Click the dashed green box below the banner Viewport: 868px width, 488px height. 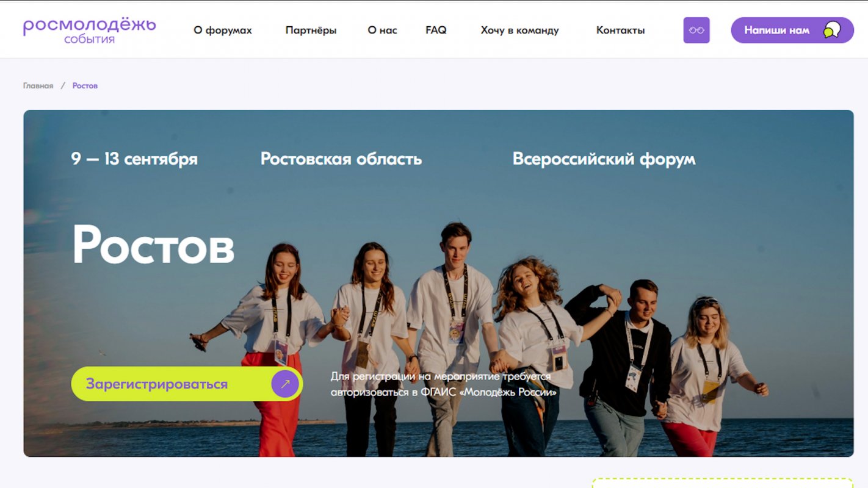tap(722, 483)
